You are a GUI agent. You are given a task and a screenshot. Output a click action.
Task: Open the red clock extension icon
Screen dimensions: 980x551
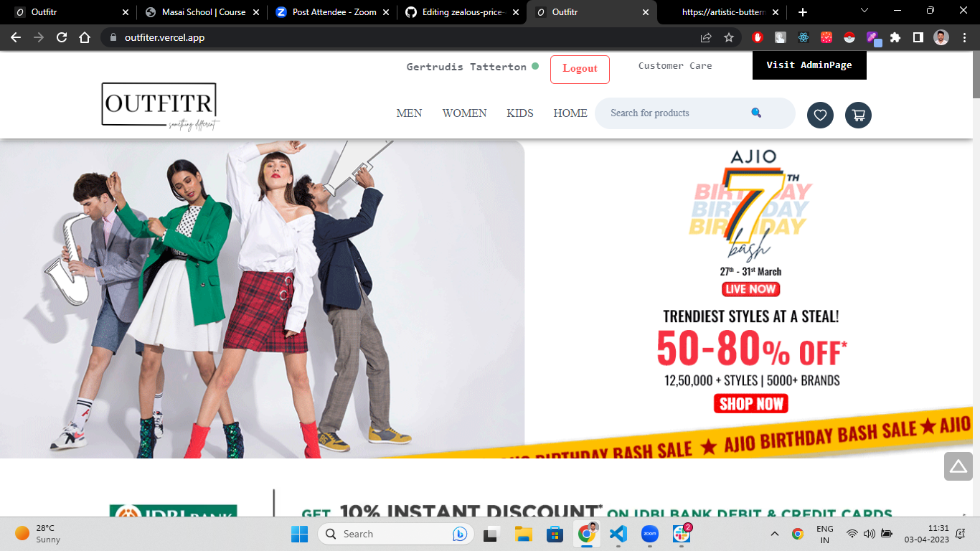826,37
